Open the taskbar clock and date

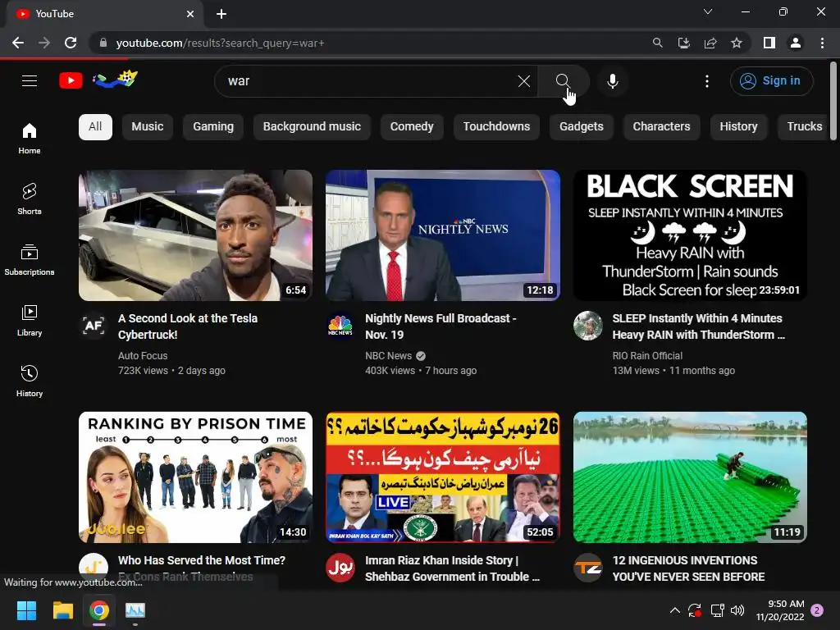[780, 610]
